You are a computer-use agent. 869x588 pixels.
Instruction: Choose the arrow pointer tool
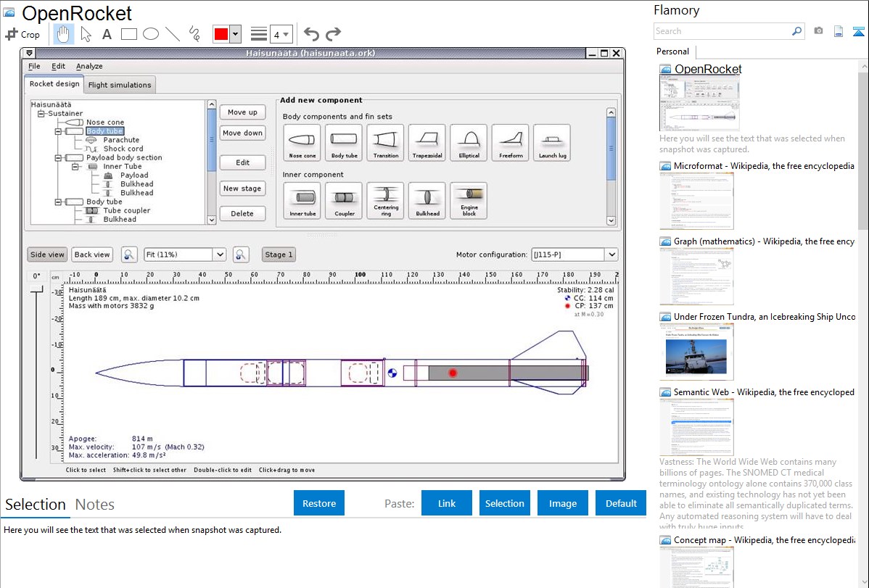coord(86,34)
